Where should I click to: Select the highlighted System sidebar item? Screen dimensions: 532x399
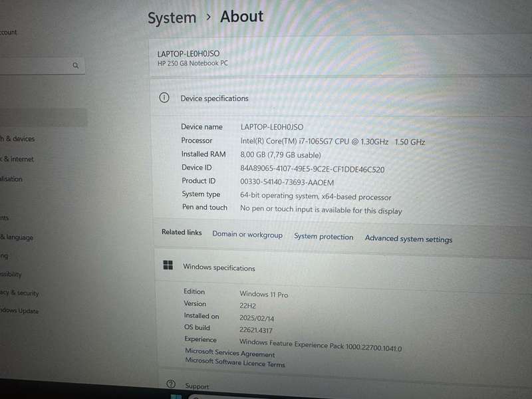(x=43, y=118)
